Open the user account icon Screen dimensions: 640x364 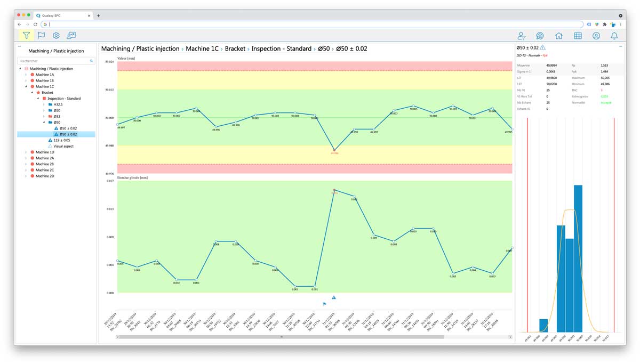click(x=596, y=36)
